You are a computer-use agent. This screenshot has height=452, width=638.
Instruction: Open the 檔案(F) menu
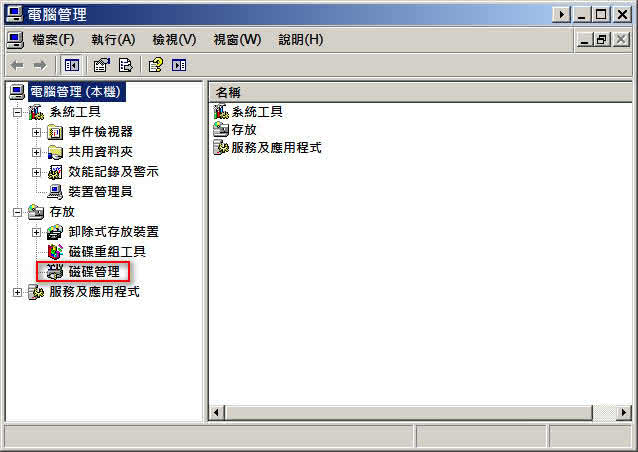pyautogui.click(x=53, y=40)
